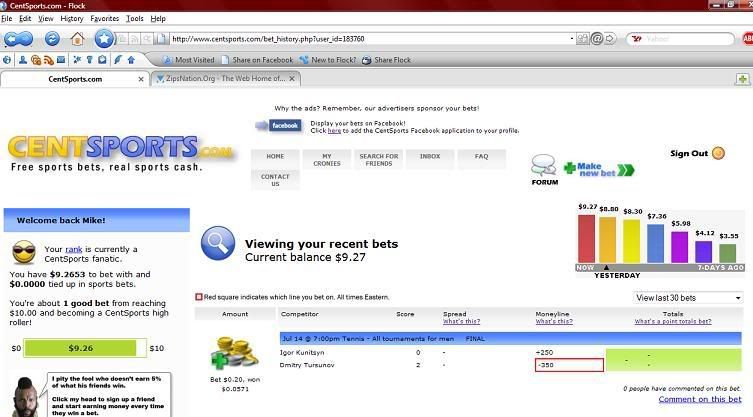The height and width of the screenshot is (417, 753).
Task: Open the My World globe icon
Action: tap(7, 60)
